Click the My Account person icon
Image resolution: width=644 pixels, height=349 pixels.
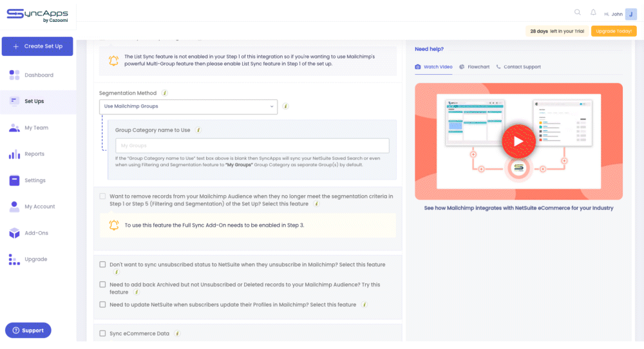click(x=14, y=207)
